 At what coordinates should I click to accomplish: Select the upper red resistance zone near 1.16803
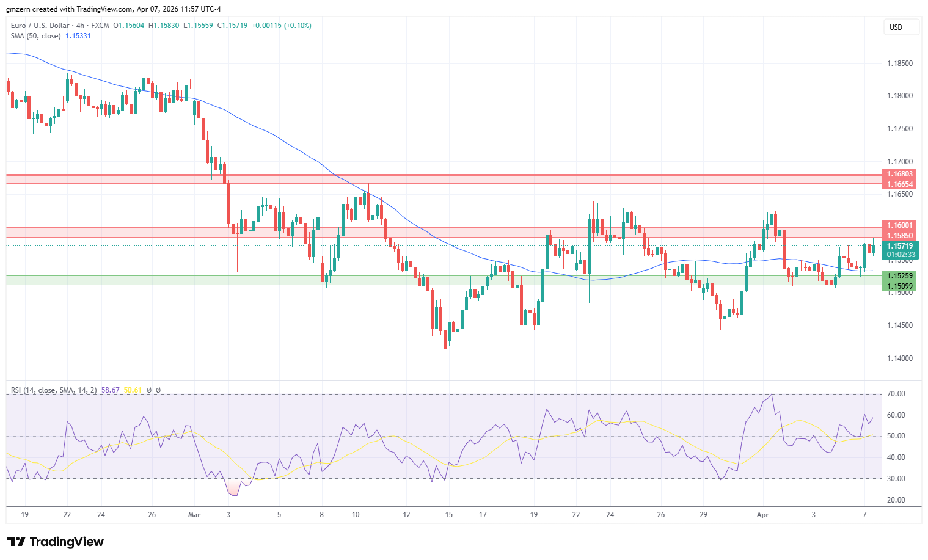click(444, 180)
